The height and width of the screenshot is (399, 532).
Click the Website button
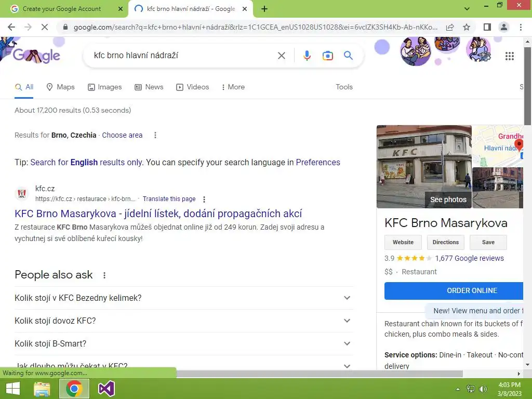403,242
